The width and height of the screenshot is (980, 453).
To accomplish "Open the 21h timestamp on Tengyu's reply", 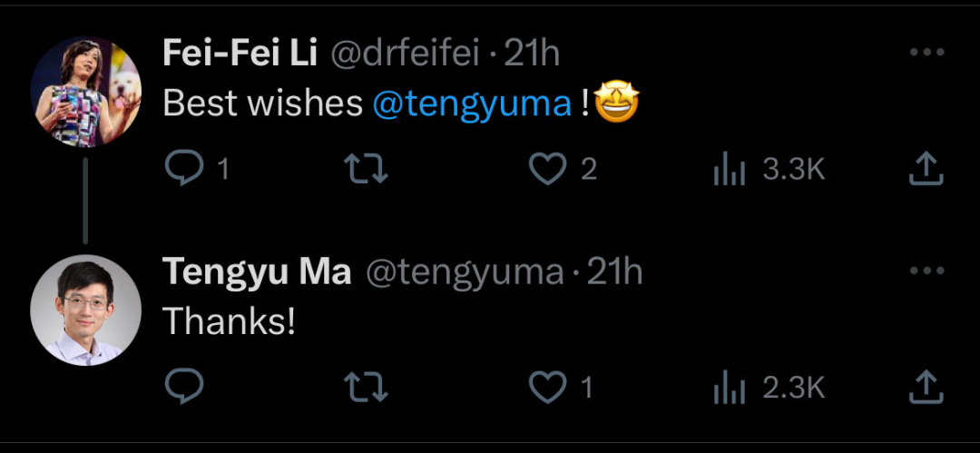I will pos(614,272).
